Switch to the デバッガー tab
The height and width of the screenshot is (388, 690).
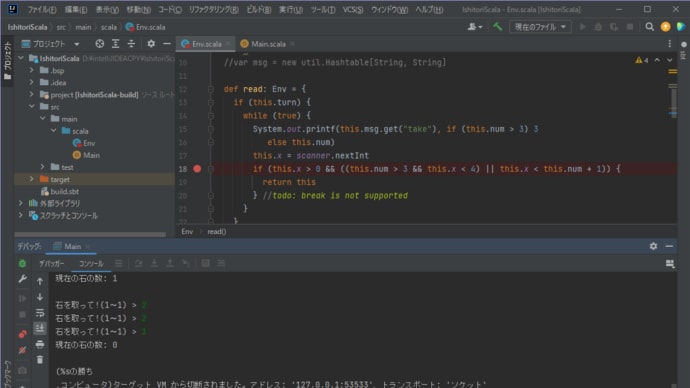pyautogui.click(x=51, y=264)
